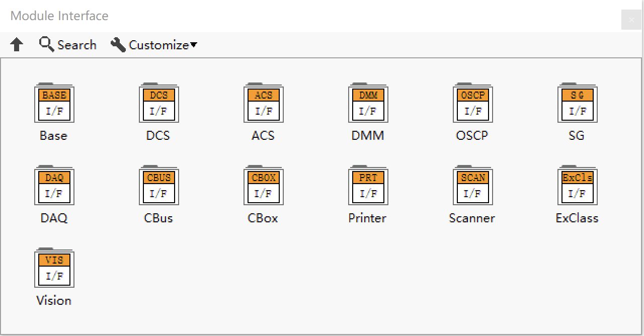Select the ACS interface icon

(x=263, y=104)
